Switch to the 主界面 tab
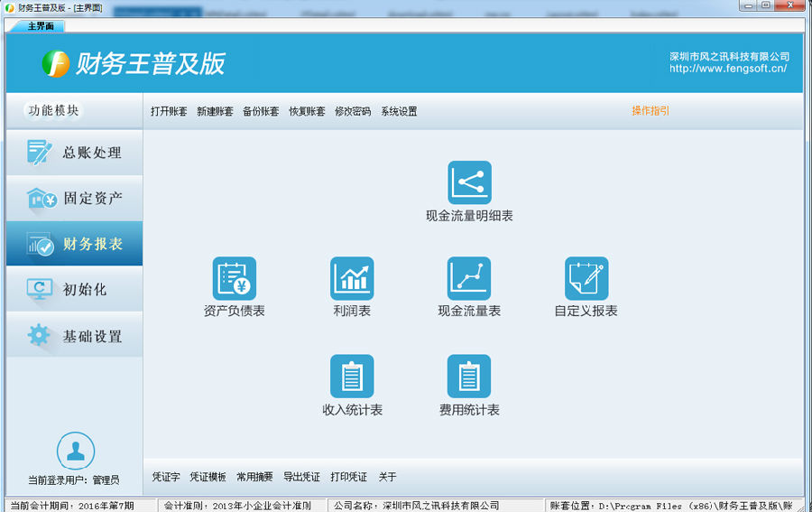 pyautogui.click(x=41, y=26)
